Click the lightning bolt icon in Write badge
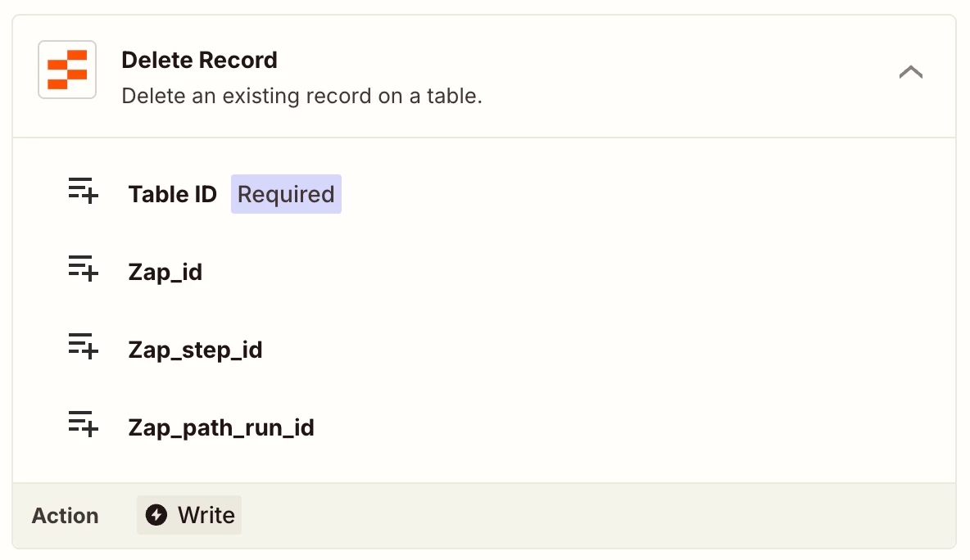970x560 pixels. click(156, 515)
